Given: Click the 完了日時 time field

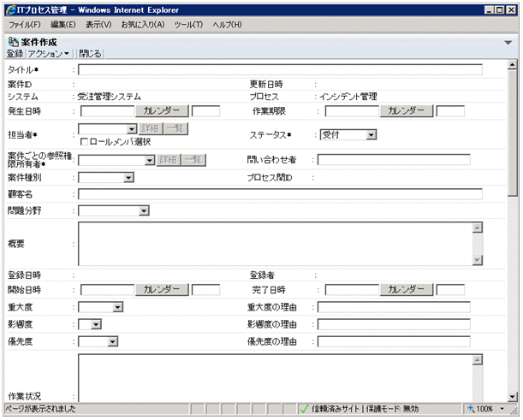Looking at the screenshot, I should click(450, 290).
